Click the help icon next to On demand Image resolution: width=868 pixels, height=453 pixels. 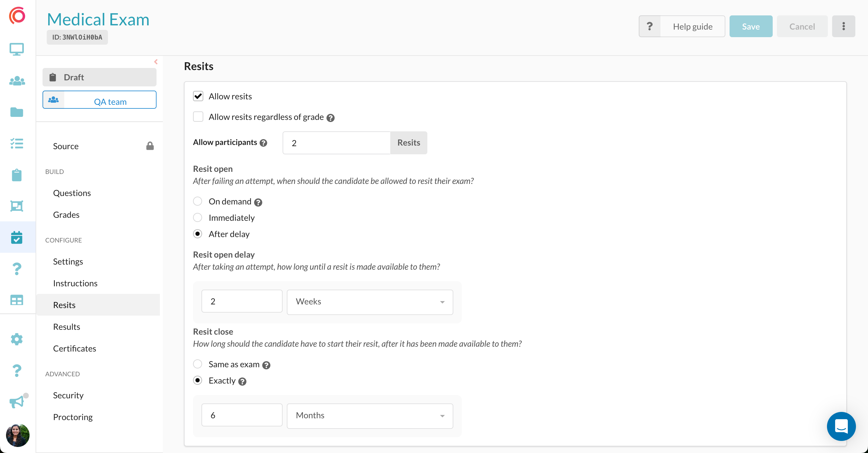pyautogui.click(x=258, y=202)
